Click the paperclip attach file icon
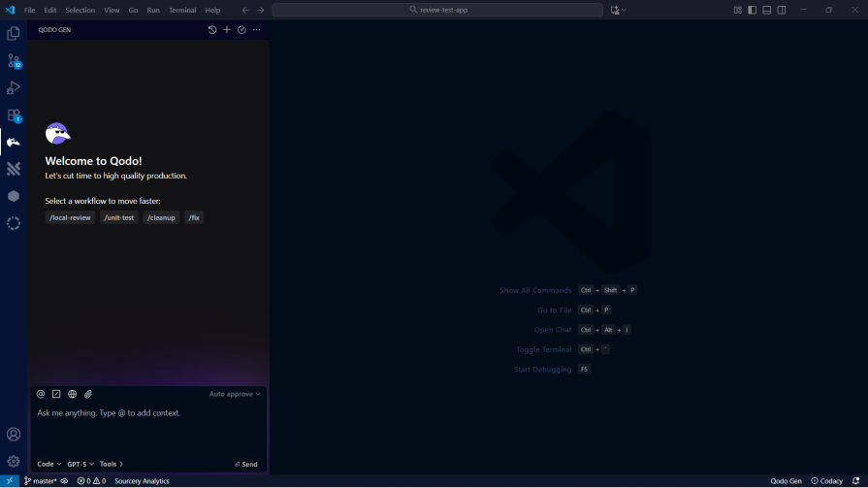Screen dimensions: 868x488 pos(88,394)
